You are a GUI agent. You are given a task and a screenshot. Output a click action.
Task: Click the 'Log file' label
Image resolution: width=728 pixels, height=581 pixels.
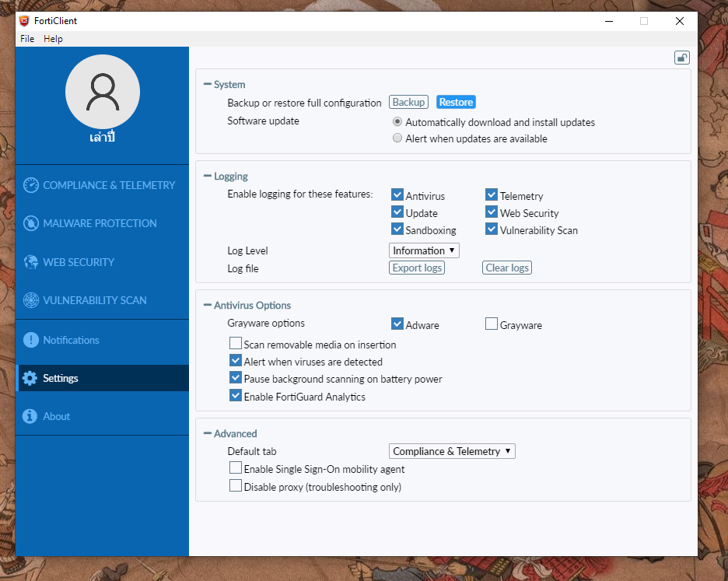[243, 269]
